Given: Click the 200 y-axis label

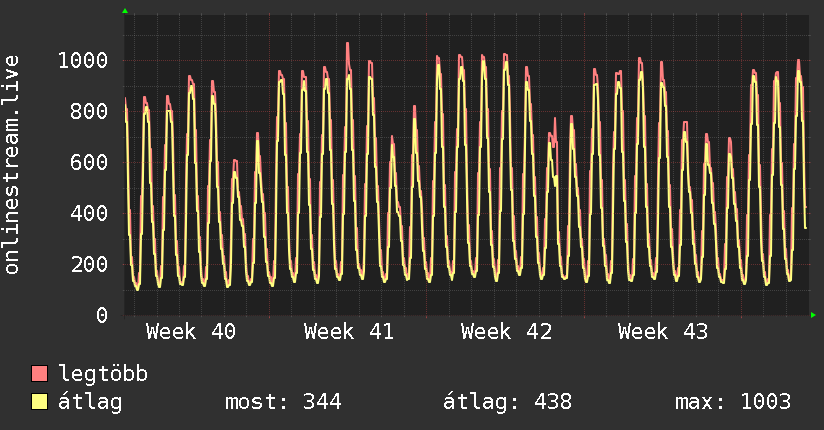Looking at the screenshot, I should point(89,264).
